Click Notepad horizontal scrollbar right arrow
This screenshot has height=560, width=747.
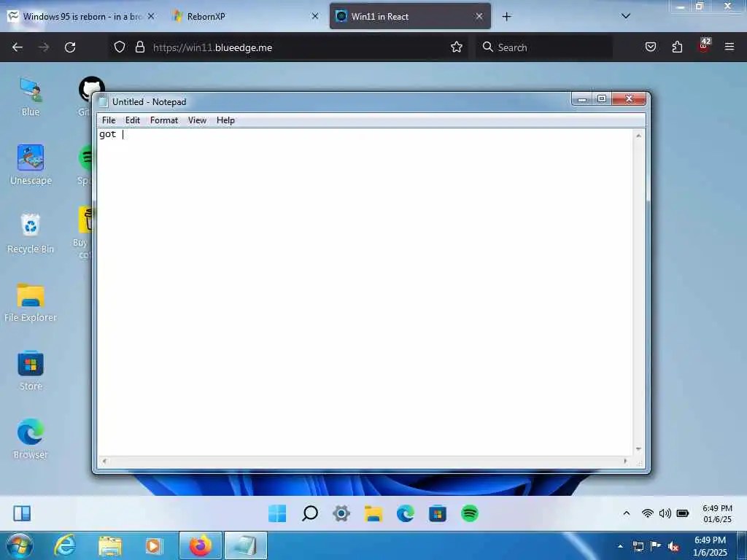tap(626, 461)
